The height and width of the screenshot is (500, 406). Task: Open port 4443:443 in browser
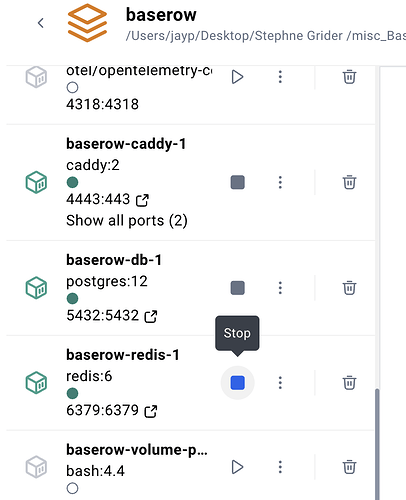pyautogui.click(x=142, y=200)
